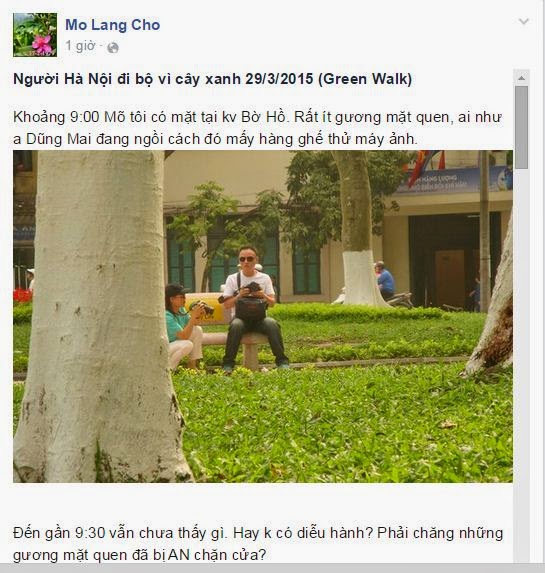Click the person in blue shirt by tree

tap(385, 280)
